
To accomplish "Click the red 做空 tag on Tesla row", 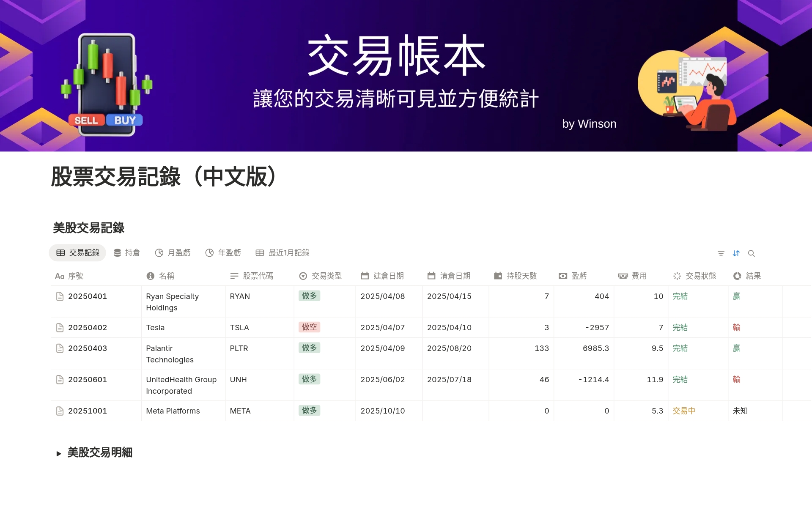I will (x=309, y=327).
